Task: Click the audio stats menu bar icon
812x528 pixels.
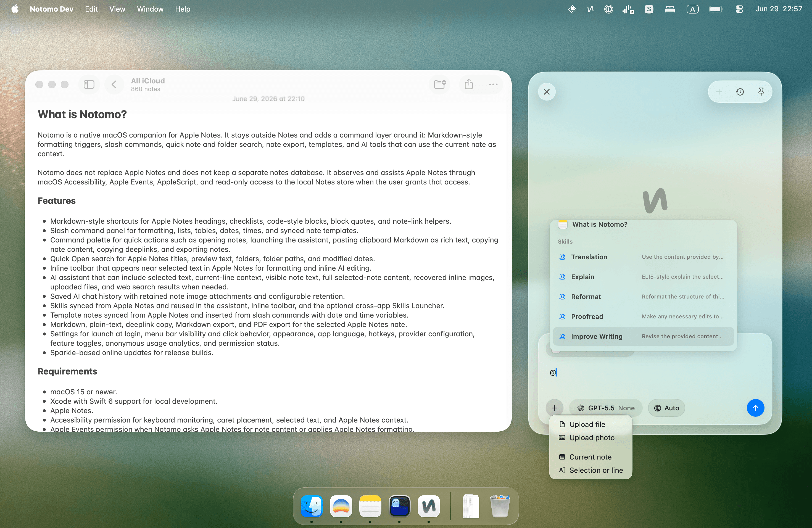Action: click(x=628, y=9)
